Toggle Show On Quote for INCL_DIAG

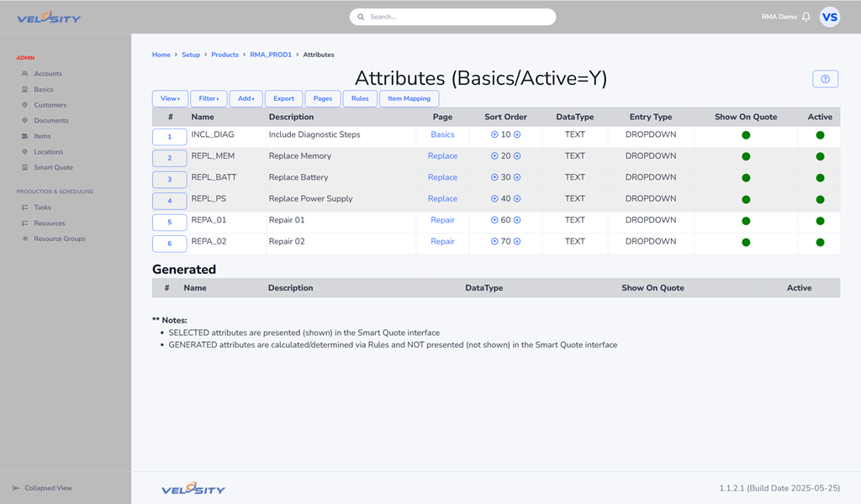point(746,135)
